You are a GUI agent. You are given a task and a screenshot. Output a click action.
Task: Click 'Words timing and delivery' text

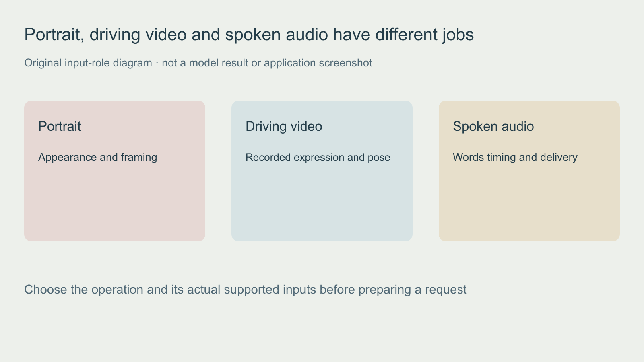click(x=515, y=157)
